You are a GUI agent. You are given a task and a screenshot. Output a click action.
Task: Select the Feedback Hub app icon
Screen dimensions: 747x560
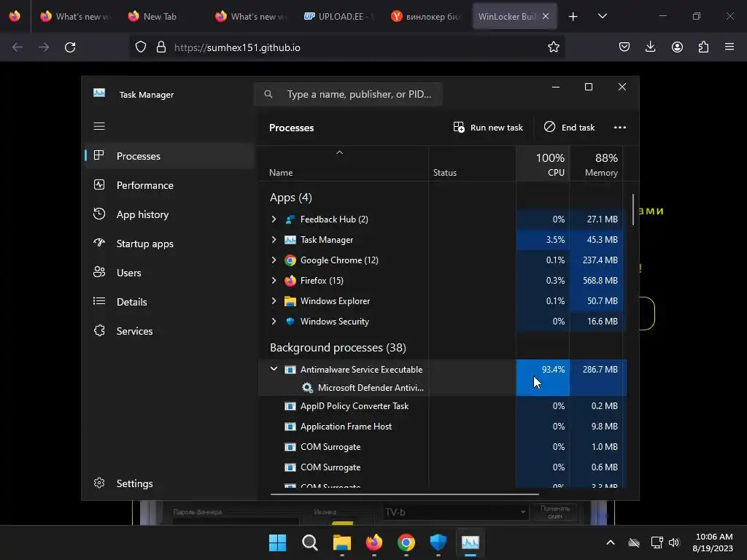pyautogui.click(x=290, y=219)
